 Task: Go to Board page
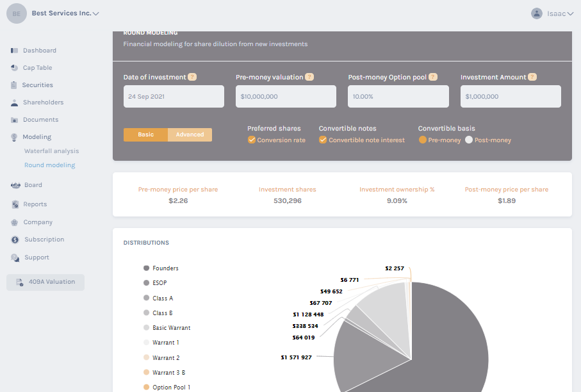[33, 185]
